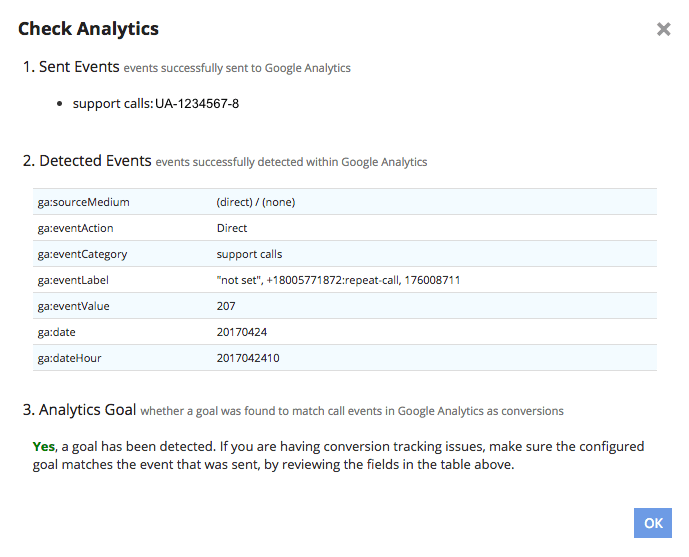Click the OK button
This screenshot has height=557, width=689.
point(653,523)
